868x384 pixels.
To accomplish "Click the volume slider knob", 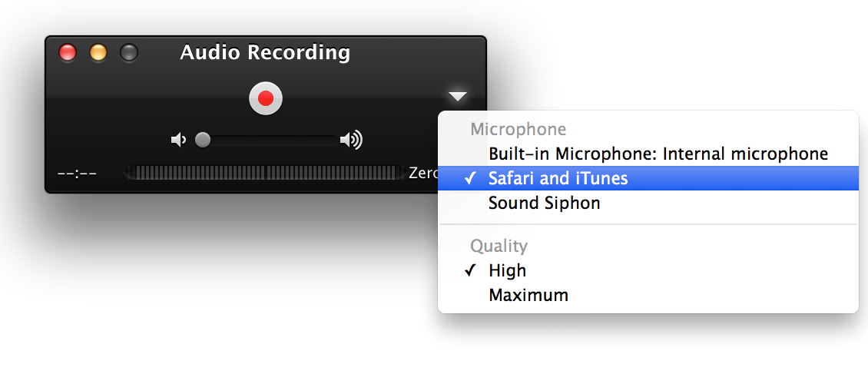I will [x=203, y=140].
